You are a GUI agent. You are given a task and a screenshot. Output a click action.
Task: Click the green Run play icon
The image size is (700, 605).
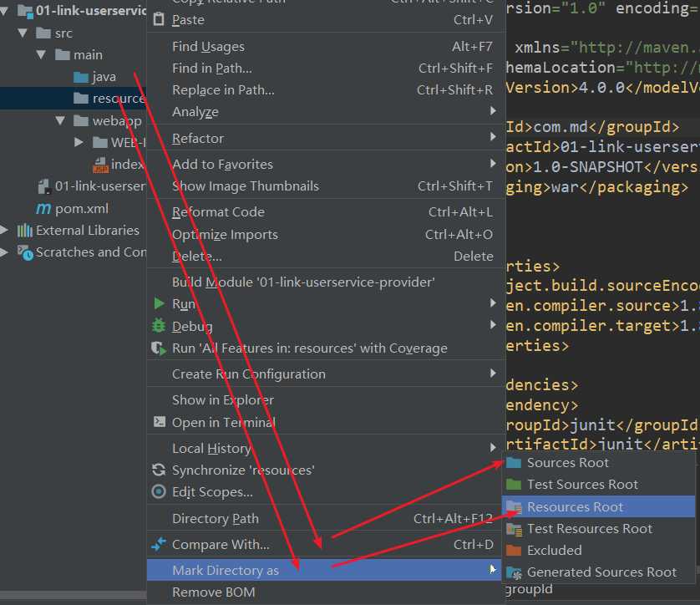[159, 303]
